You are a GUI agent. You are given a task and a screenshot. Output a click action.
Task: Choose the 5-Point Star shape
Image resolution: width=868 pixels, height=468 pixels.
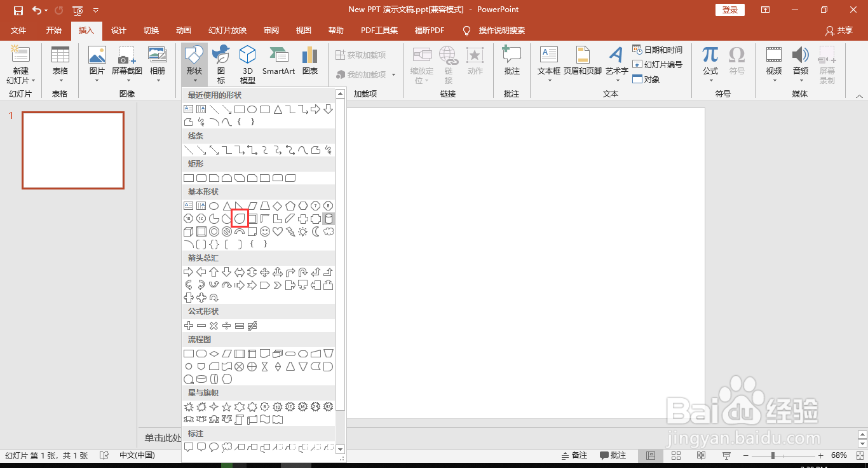pyautogui.click(x=227, y=407)
